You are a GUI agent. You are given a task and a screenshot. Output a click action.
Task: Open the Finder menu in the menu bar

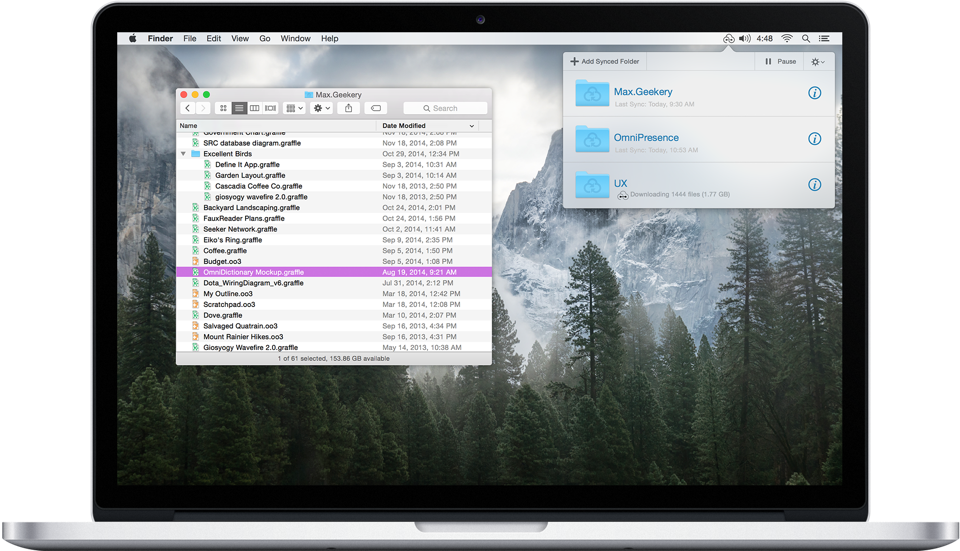pos(160,39)
